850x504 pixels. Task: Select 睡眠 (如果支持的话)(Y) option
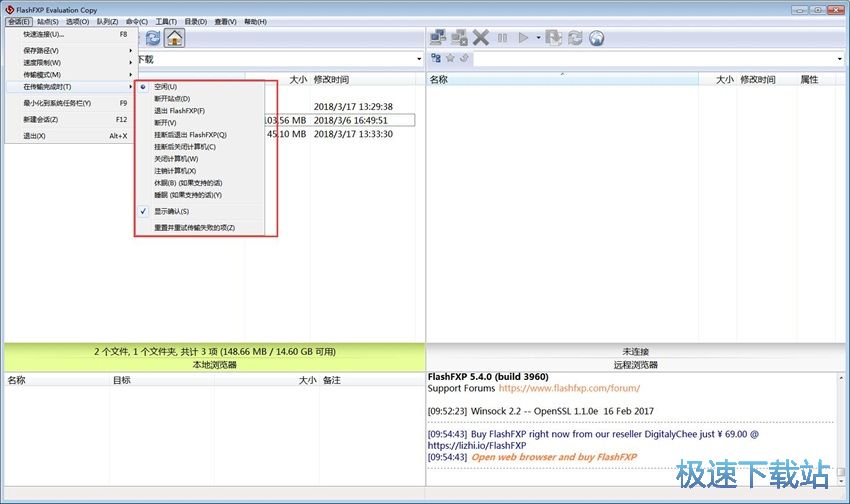[199, 195]
